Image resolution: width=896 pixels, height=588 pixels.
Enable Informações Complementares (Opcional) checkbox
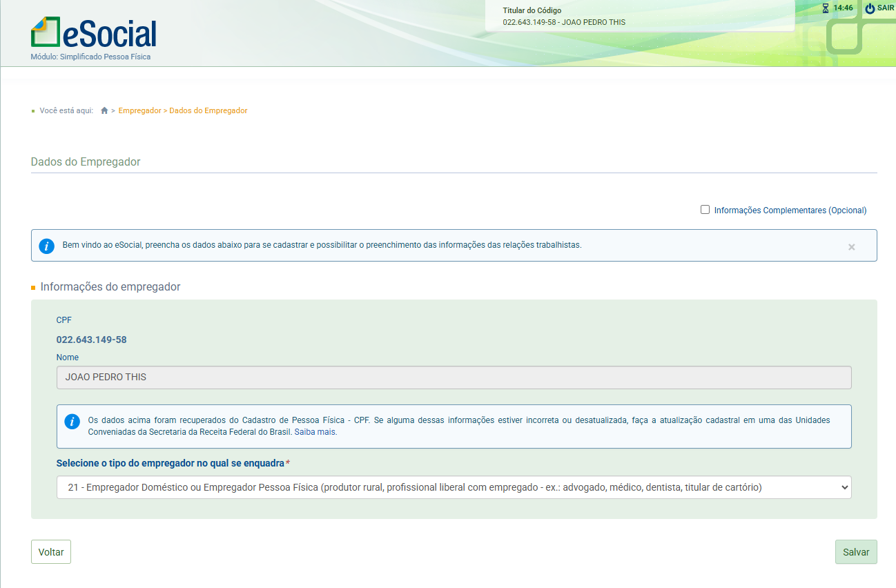pos(705,210)
